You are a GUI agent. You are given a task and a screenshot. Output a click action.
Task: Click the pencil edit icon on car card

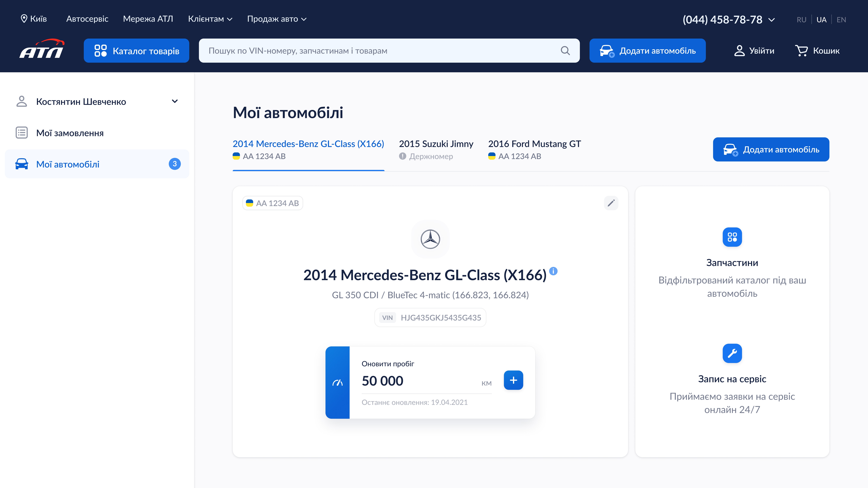[x=611, y=203]
